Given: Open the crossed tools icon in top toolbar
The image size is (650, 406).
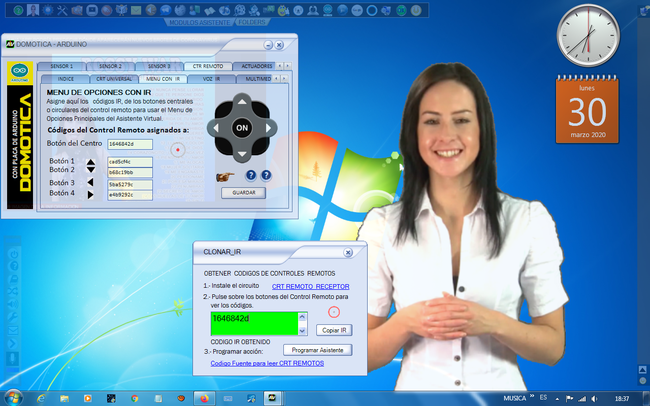Looking at the screenshot, I should pyautogui.click(x=62, y=10).
